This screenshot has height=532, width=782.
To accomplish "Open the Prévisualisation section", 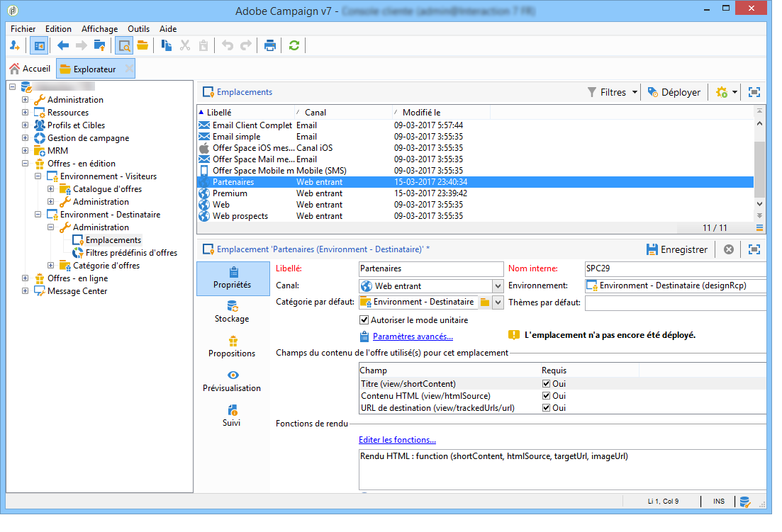I will point(232,382).
